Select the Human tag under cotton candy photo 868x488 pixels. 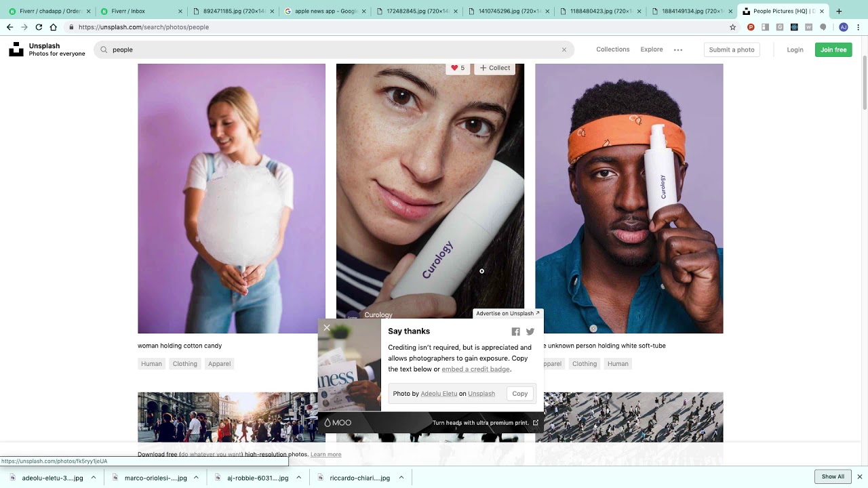(151, 364)
